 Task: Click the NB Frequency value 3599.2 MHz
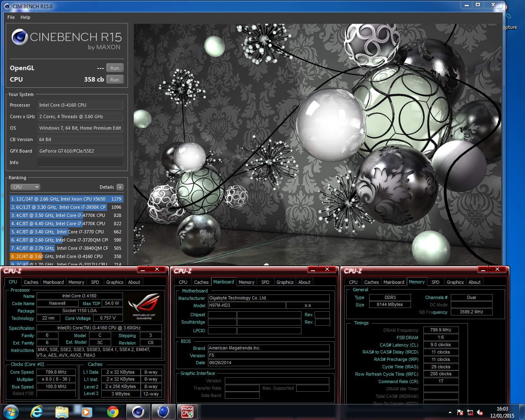pyautogui.click(x=472, y=312)
